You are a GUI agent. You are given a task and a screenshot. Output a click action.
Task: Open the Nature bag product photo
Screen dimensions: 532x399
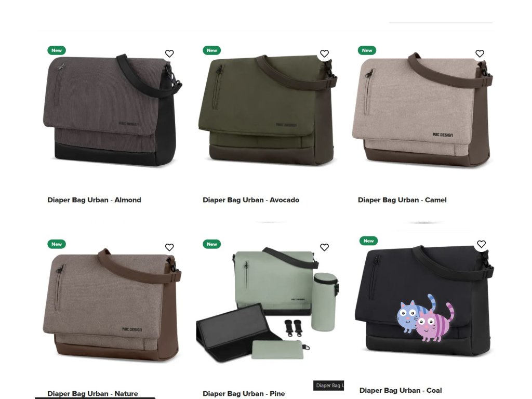click(112, 304)
